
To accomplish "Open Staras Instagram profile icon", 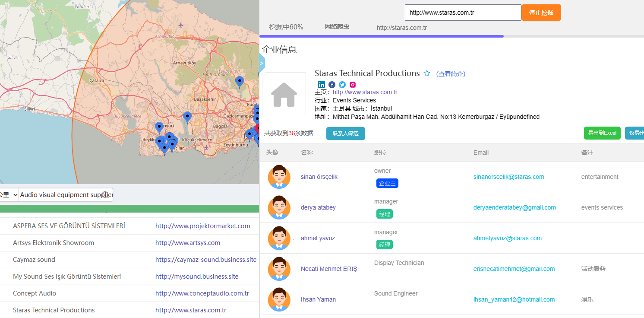I will [353, 85].
